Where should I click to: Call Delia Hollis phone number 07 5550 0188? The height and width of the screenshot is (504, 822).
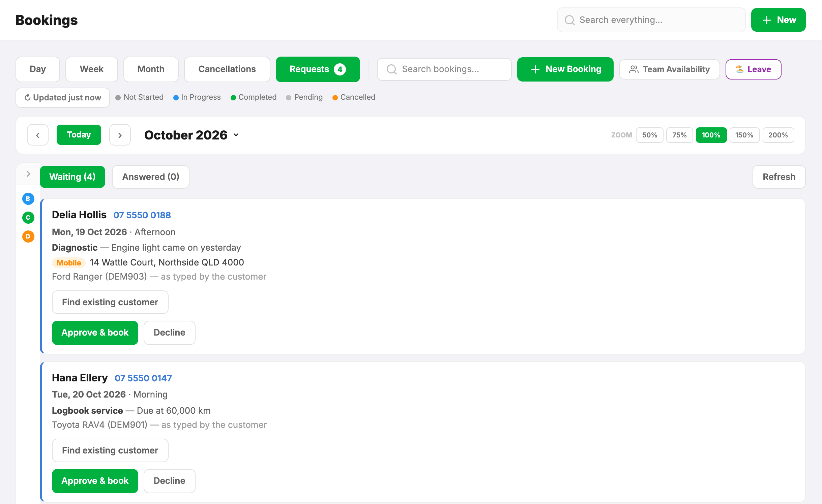point(142,215)
